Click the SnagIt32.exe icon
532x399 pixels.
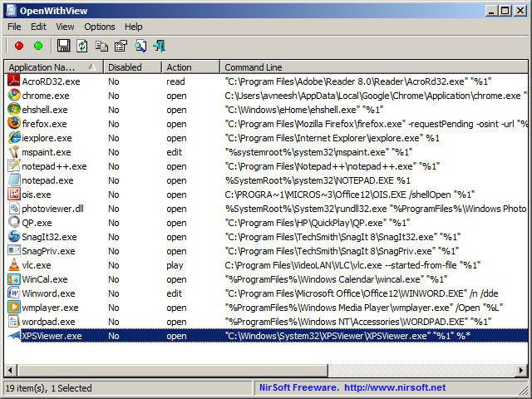click(13, 236)
